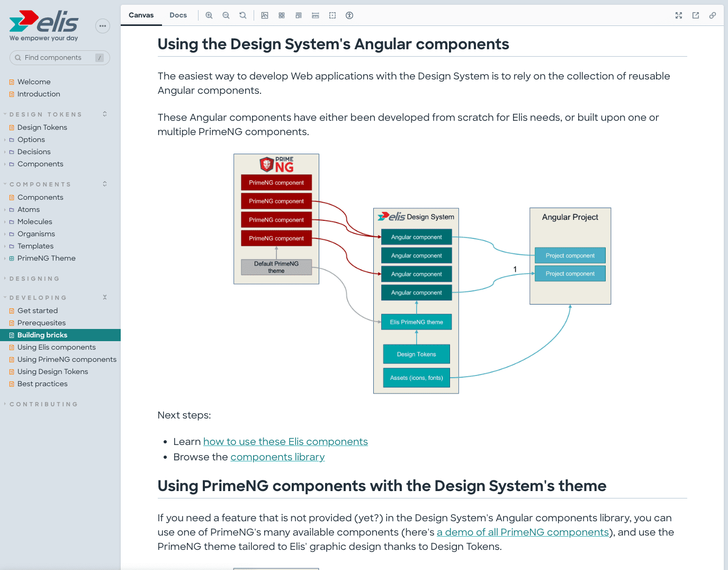This screenshot has width=728, height=570.
Task: Expand the CONTRIBUTING section
Action: (43, 404)
